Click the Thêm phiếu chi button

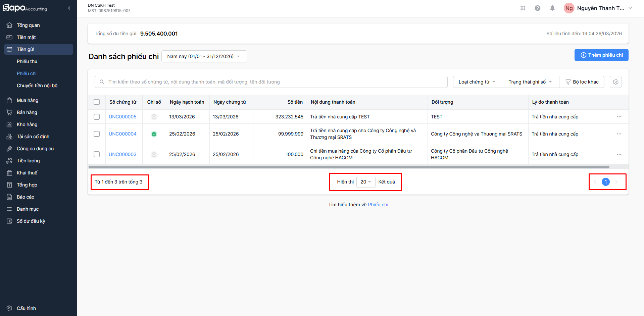[x=601, y=55]
